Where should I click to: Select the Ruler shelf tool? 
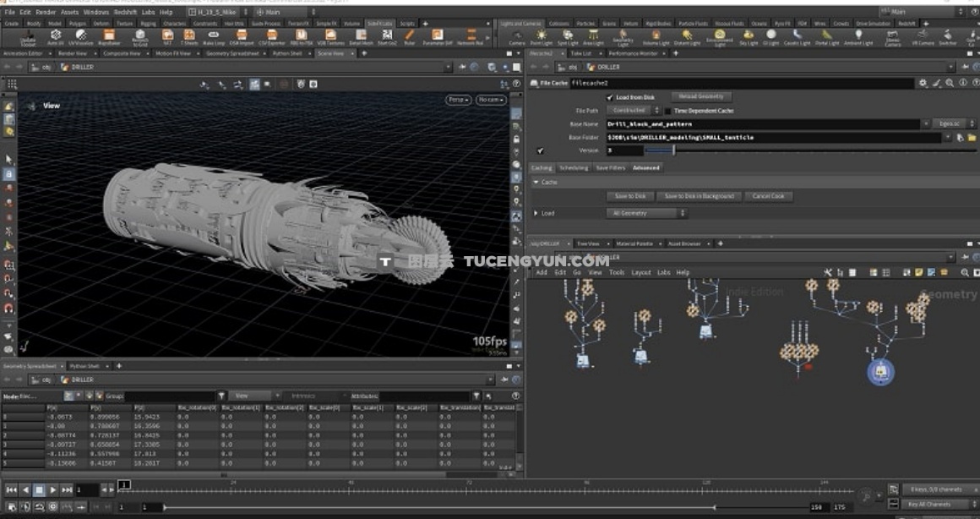pos(410,36)
